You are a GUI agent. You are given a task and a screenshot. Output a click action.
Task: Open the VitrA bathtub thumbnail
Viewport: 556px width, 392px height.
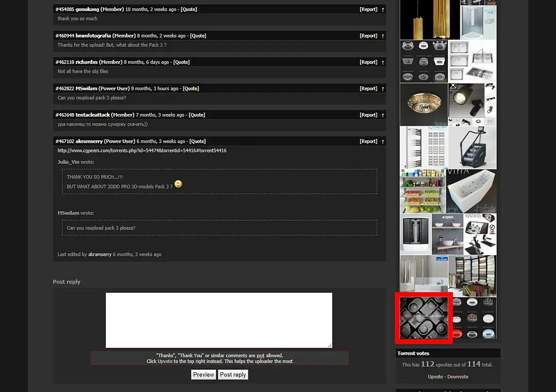pos(471,191)
